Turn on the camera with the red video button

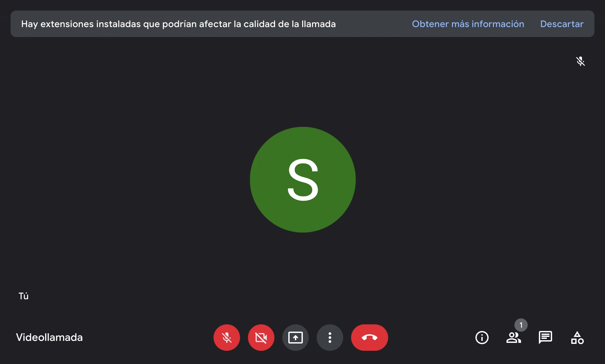pos(261,338)
